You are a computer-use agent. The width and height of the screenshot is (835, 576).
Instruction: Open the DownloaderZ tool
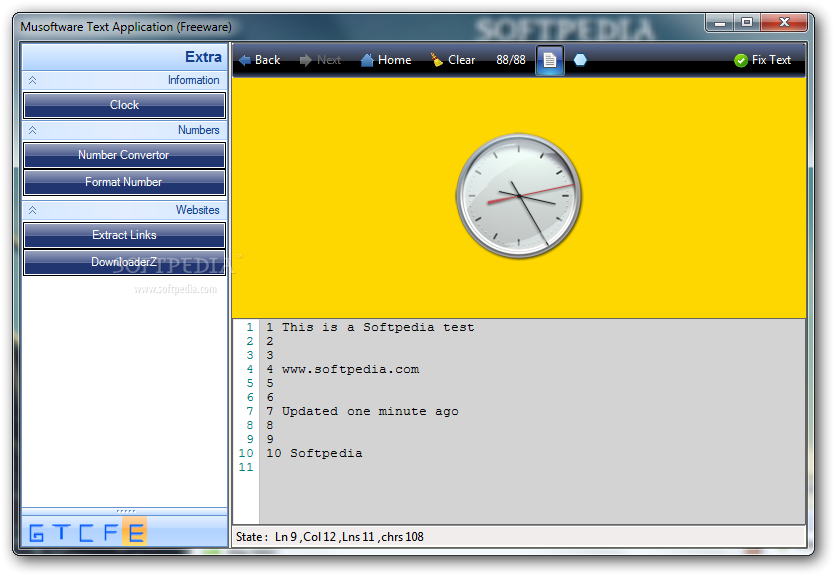pos(124,262)
